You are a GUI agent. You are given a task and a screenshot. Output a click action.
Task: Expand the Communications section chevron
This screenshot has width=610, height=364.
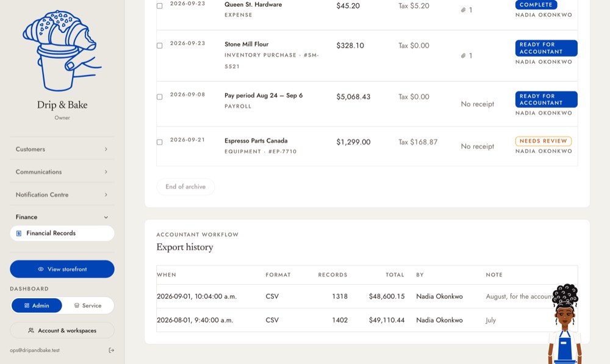[x=106, y=172]
